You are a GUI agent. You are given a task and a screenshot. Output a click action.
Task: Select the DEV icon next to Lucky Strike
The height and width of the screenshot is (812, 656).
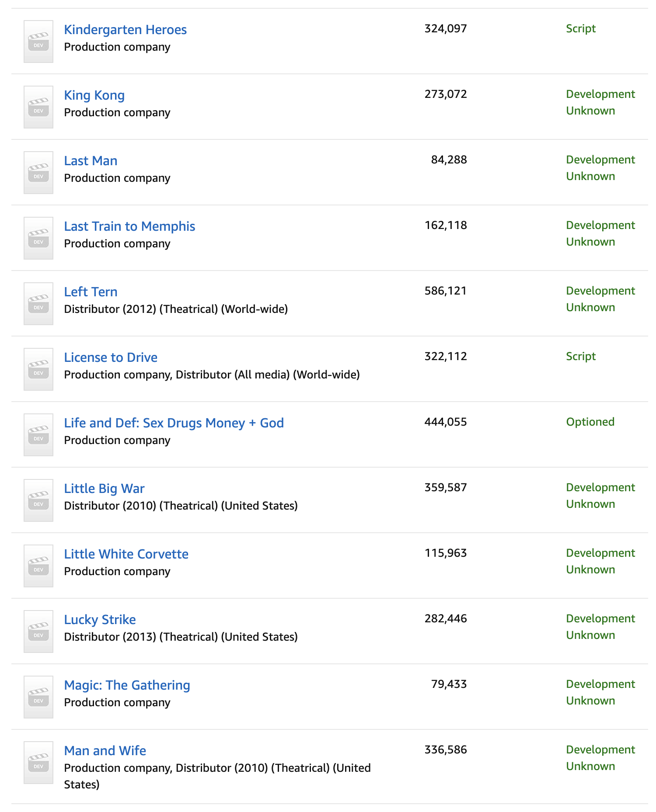click(x=38, y=631)
